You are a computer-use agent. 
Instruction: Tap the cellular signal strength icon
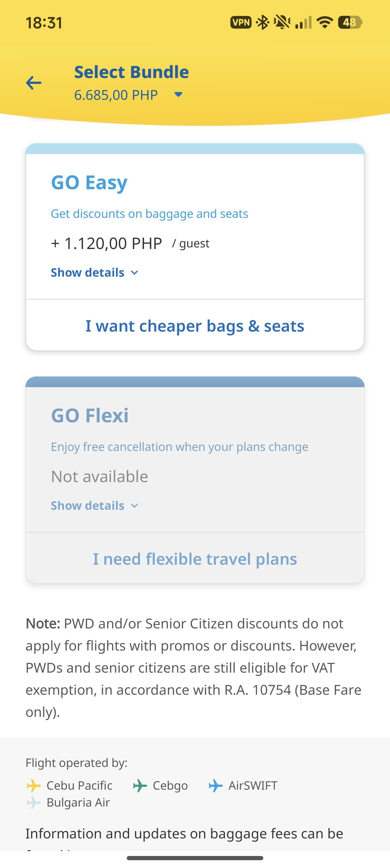point(303,22)
